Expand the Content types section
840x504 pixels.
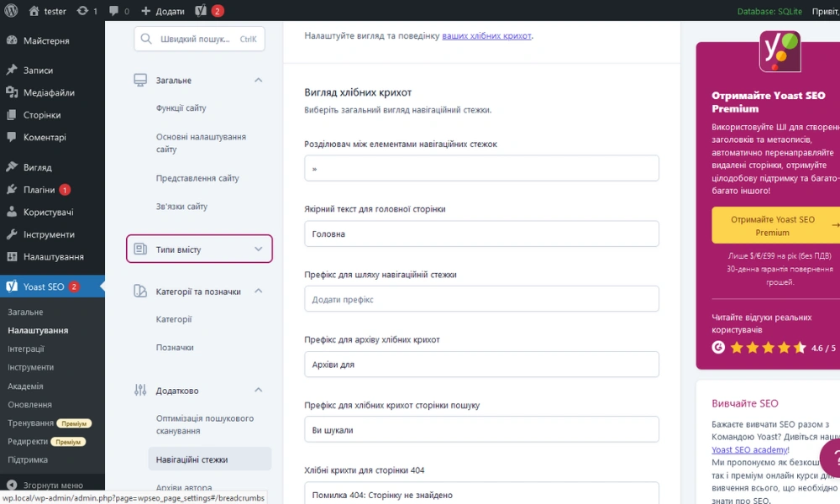(258, 249)
